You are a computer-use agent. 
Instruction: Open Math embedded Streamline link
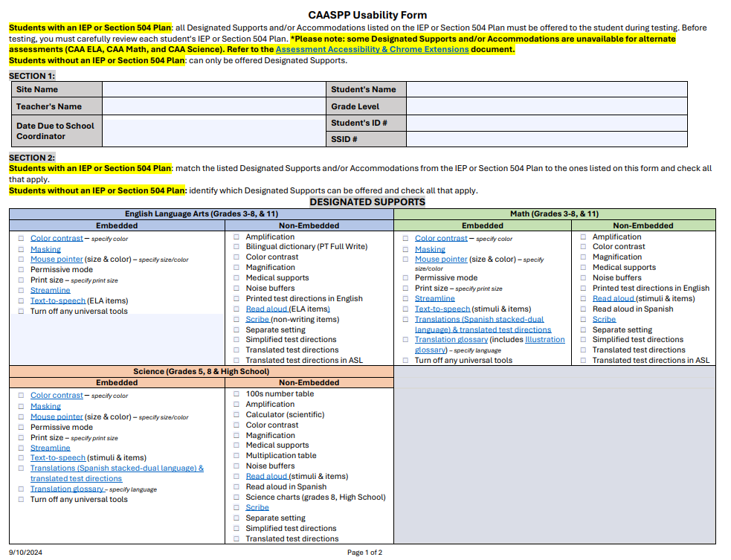coord(434,298)
